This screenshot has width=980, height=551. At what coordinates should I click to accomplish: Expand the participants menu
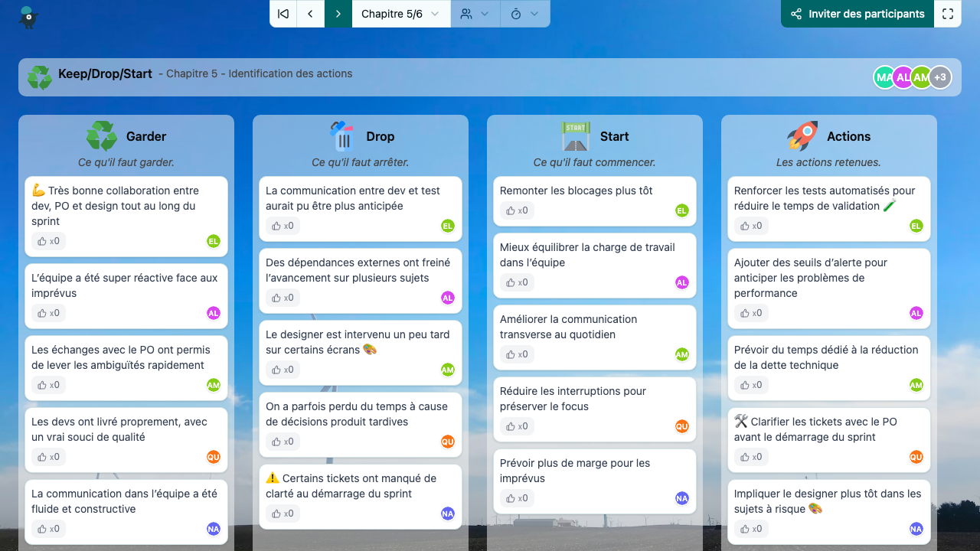click(x=475, y=14)
